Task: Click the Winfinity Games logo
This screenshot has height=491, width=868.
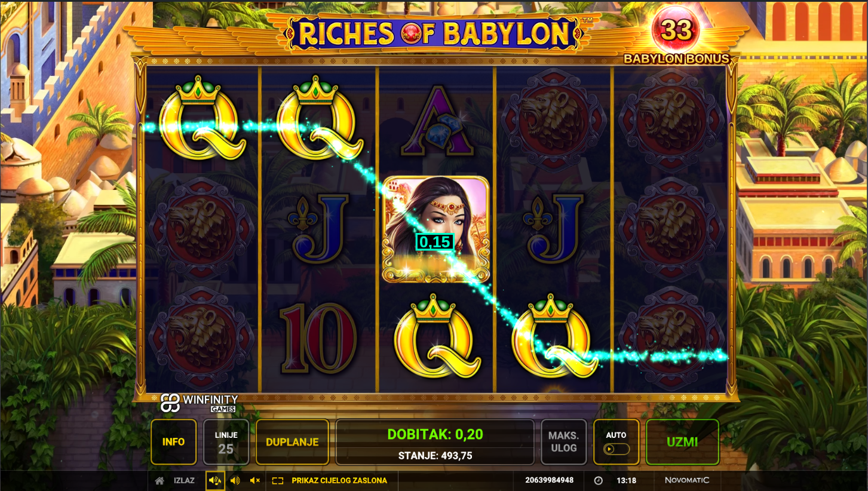Action: point(199,403)
